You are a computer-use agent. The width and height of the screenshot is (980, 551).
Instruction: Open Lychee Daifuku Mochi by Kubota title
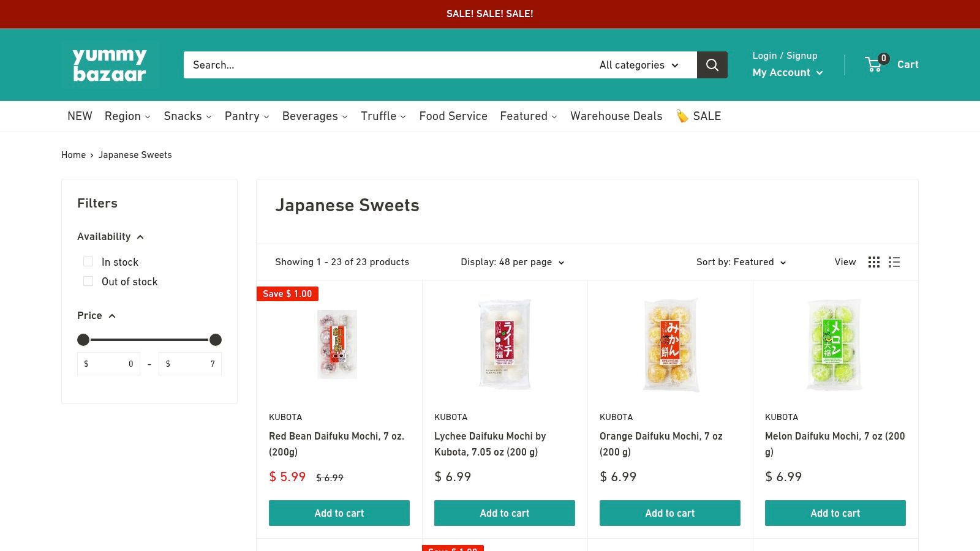(490, 444)
